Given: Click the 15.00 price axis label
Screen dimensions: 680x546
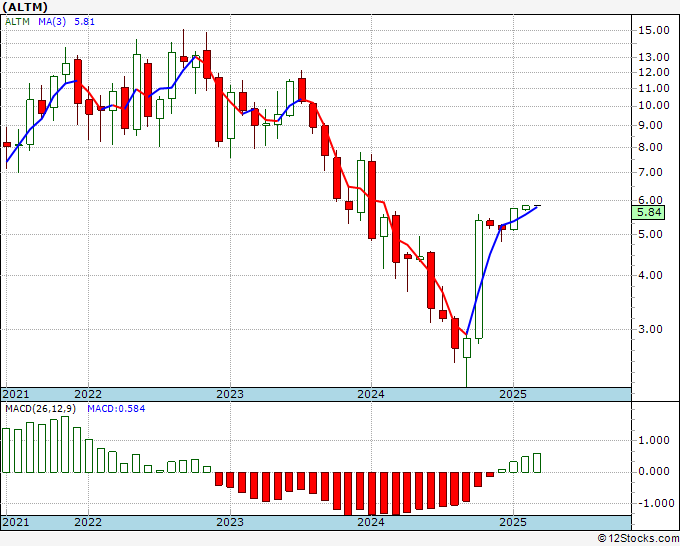Looking at the screenshot, I should tap(654, 30).
